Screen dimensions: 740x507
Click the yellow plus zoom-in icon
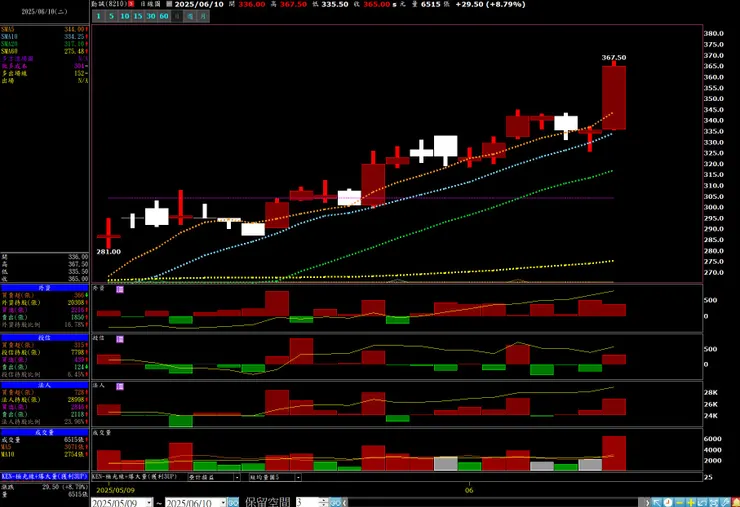691,503
